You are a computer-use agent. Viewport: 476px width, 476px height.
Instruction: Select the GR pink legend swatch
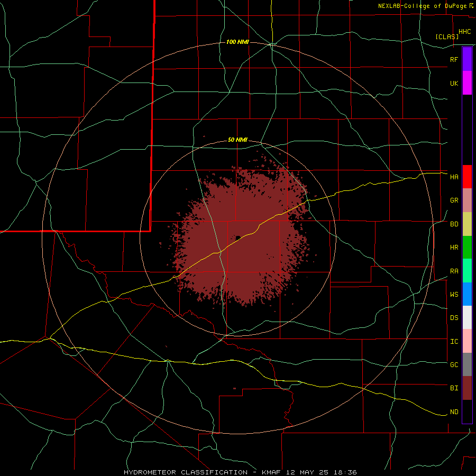click(x=467, y=200)
